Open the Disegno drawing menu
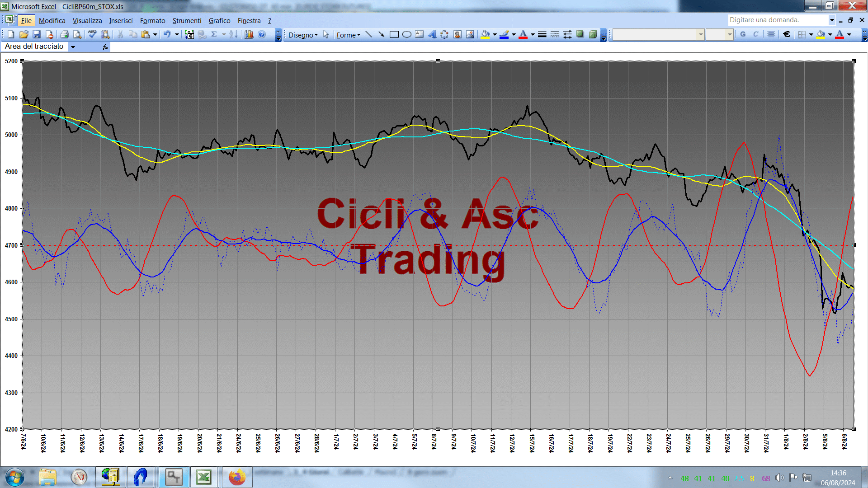The width and height of the screenshot is (868, 488). pos(303,35)
